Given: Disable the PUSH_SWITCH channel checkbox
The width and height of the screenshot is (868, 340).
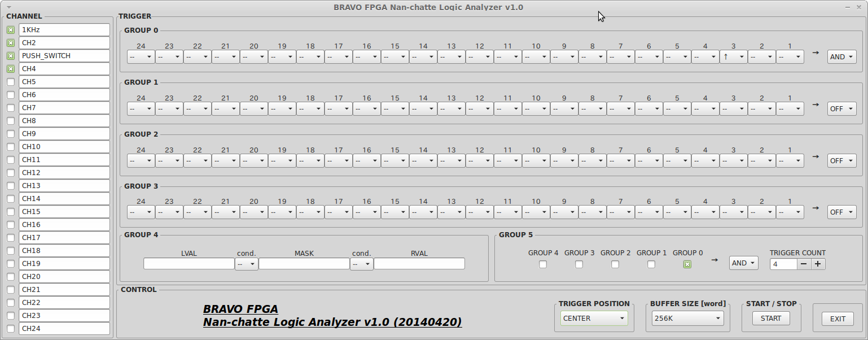Looking at the screenshot, I should pos(11,55).
